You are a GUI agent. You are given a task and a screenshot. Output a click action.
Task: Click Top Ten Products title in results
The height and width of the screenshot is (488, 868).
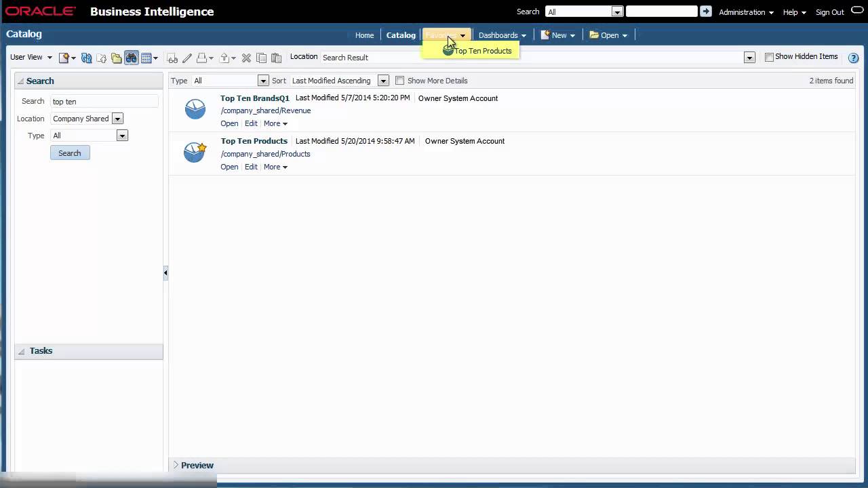click(x=254, y=141)
